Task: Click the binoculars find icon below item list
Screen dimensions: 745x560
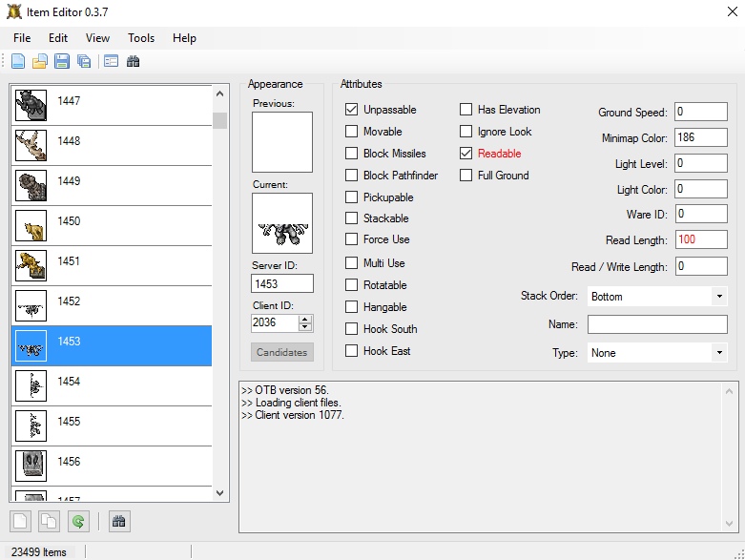Action: 119,522
